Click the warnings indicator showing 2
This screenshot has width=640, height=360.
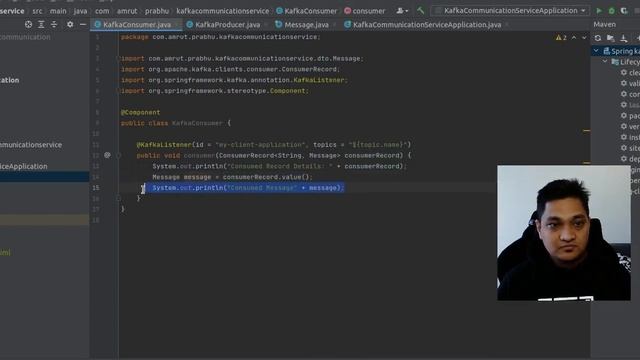[561, 38]
